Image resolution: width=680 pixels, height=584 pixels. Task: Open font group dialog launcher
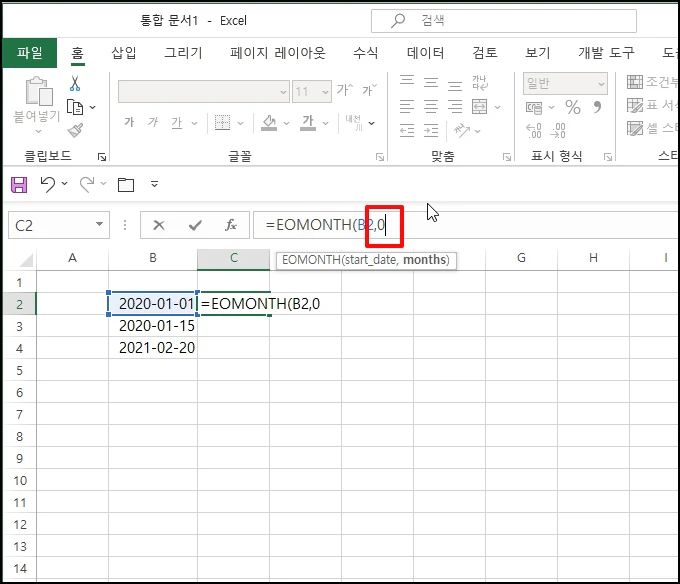[380, 157]
